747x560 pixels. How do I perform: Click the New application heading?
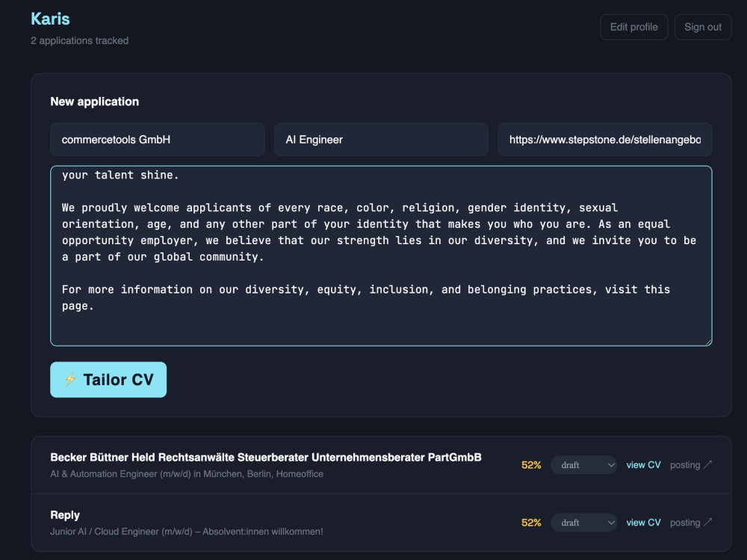point(94,102)
